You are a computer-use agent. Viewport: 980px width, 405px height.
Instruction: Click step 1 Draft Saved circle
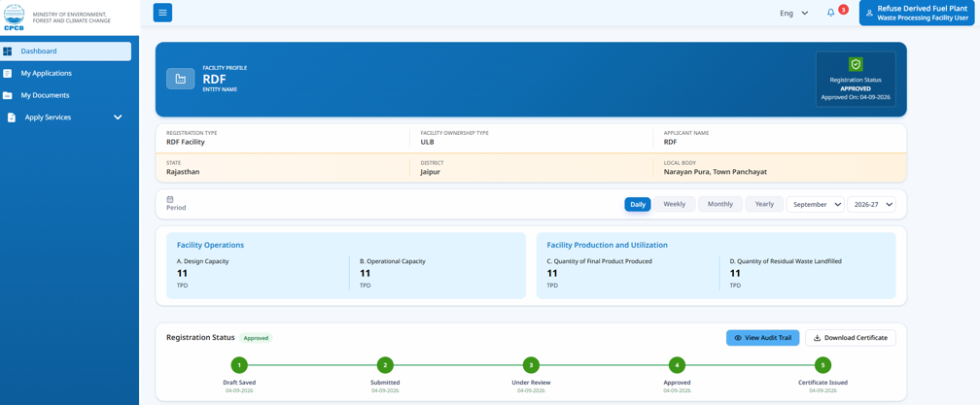pos(239,365)
